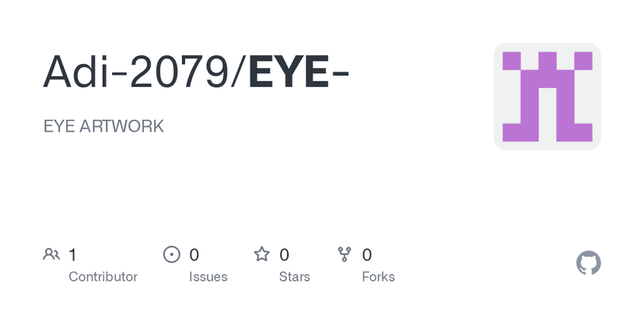Click the zero count above Forks
The image size is (644, 322).
[x=367, y=254]
